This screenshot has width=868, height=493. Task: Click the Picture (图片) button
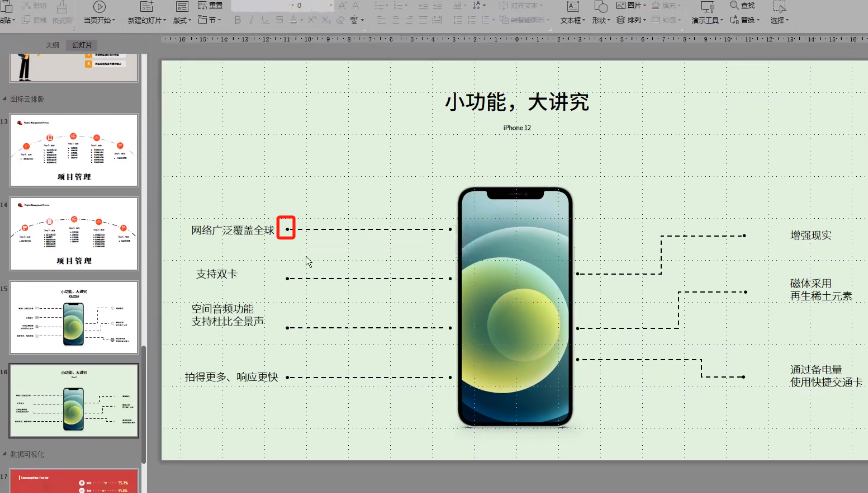click(631, 6)
